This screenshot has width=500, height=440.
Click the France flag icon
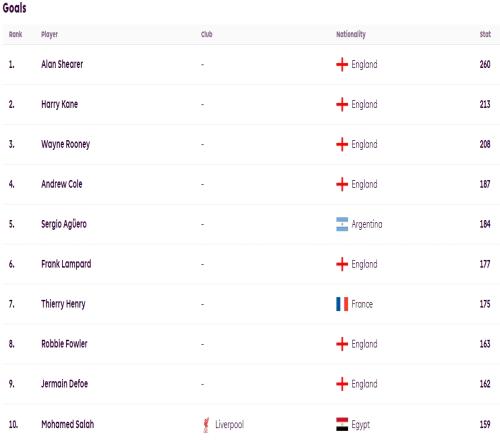[x=342, y=304]
